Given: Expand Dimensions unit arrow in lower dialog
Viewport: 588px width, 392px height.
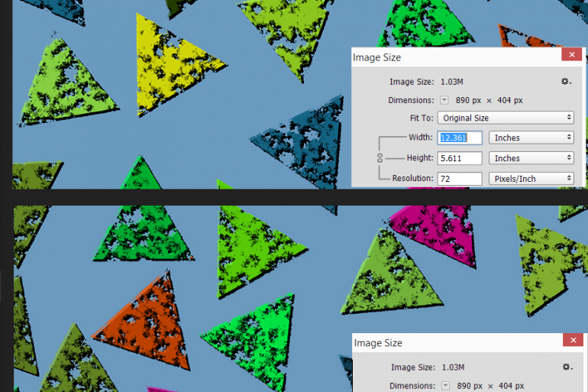Looking at the screenshot, I should [x=444, y=386].
